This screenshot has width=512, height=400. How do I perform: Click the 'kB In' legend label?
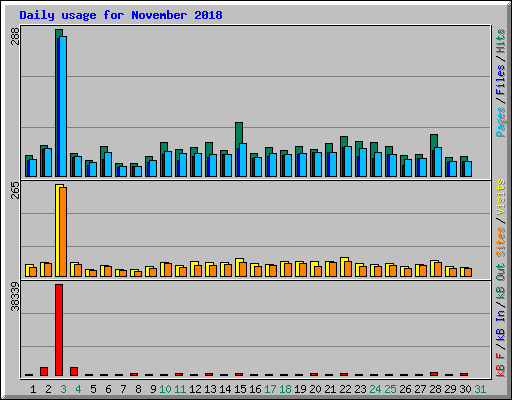click(500, 325)
